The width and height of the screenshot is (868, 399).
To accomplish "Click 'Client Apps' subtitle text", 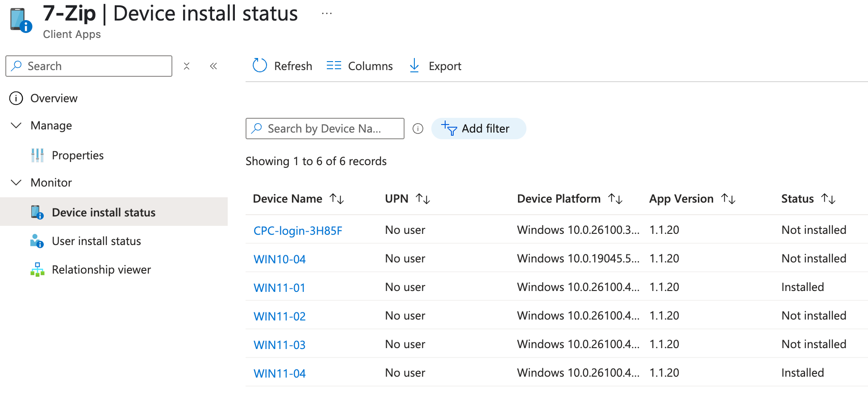I will tap(72, 34).
